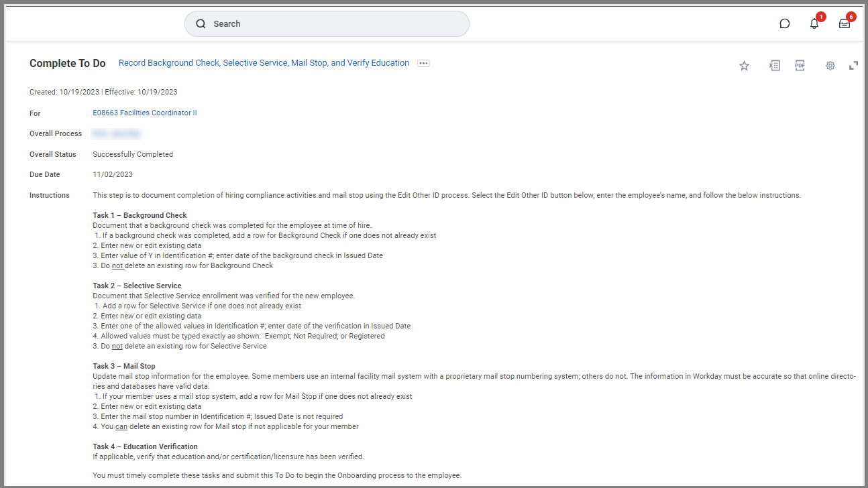Export the page as PDF
The image size is (868, 488).
(x=800, y=66)
